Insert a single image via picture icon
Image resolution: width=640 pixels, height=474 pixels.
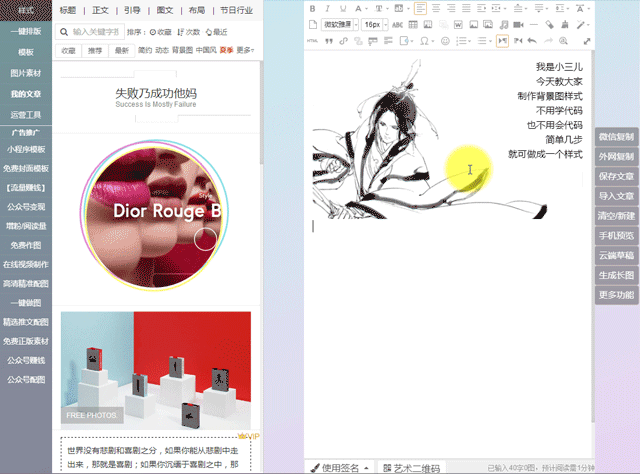point(473,25)
